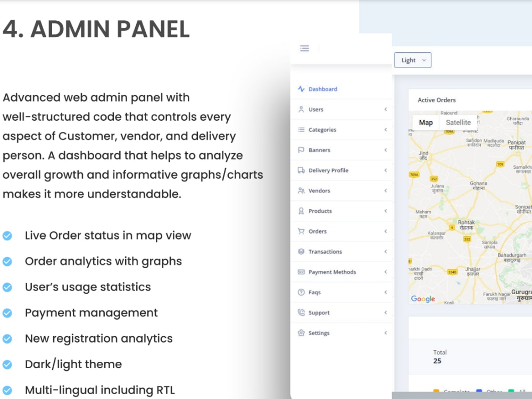Expand the Products submenu chevron
This screenshot has height=399, width=532.
coord(386,211)
